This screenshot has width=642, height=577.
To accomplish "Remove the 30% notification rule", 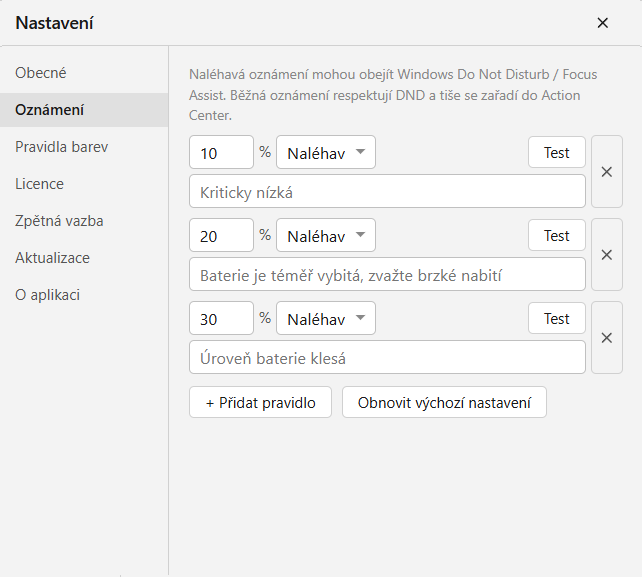I will (607, 338).
